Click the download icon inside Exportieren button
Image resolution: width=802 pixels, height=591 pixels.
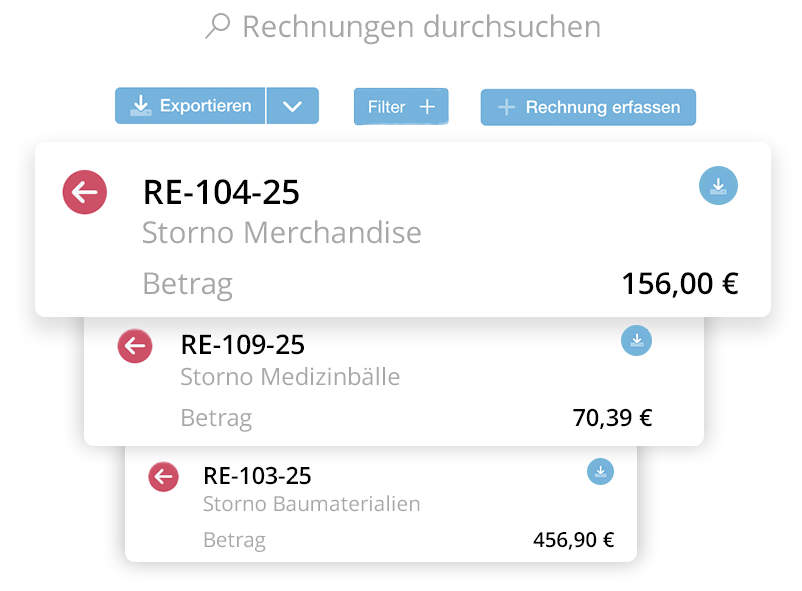tap(143, 105)
